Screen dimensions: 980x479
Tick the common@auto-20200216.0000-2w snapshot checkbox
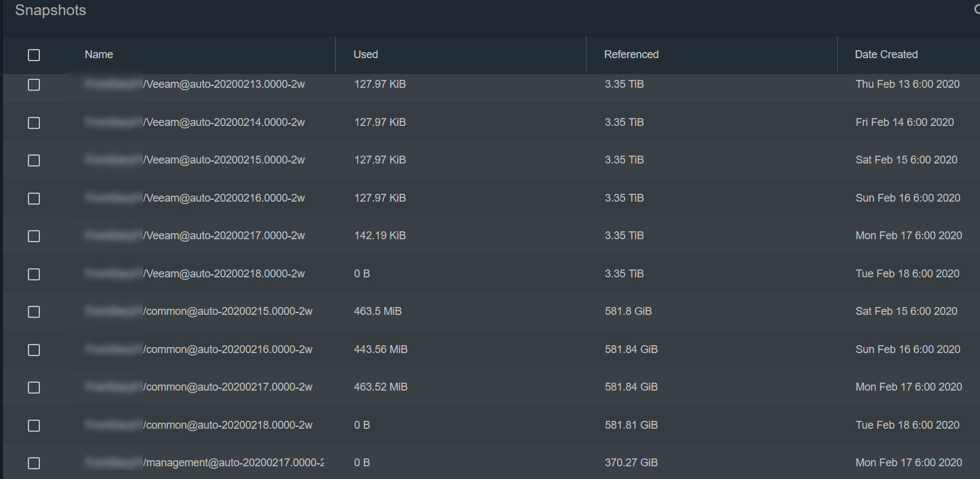[x=34, y=350]
